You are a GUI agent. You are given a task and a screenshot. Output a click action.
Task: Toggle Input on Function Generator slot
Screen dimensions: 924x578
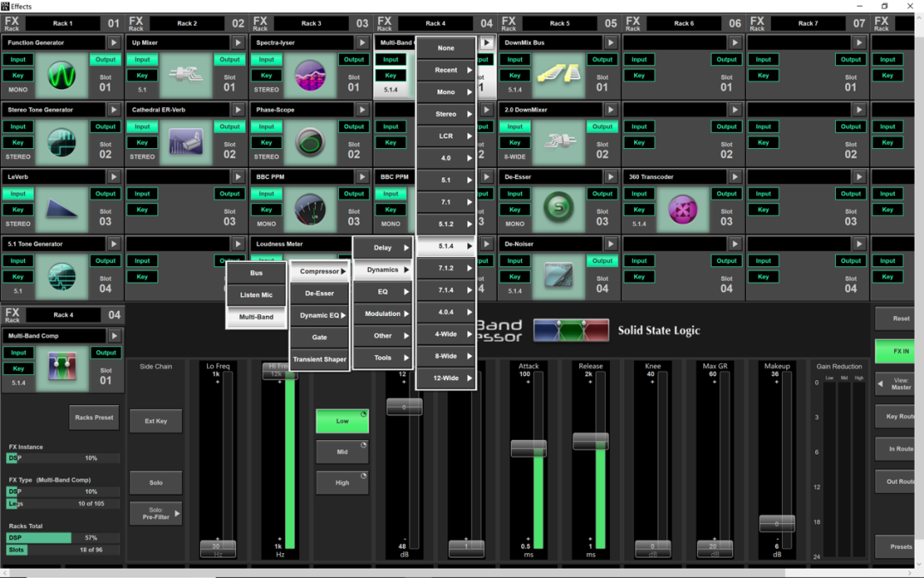pos(18,60)
